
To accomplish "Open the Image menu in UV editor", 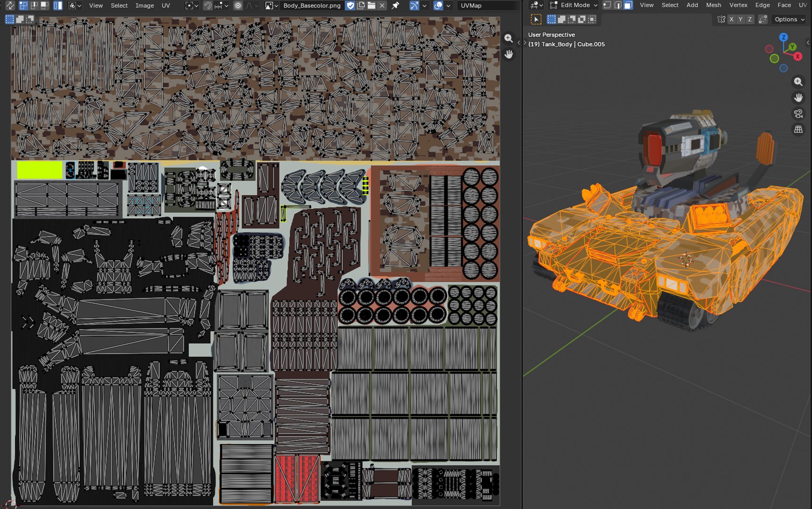I will tap(145, 6).
